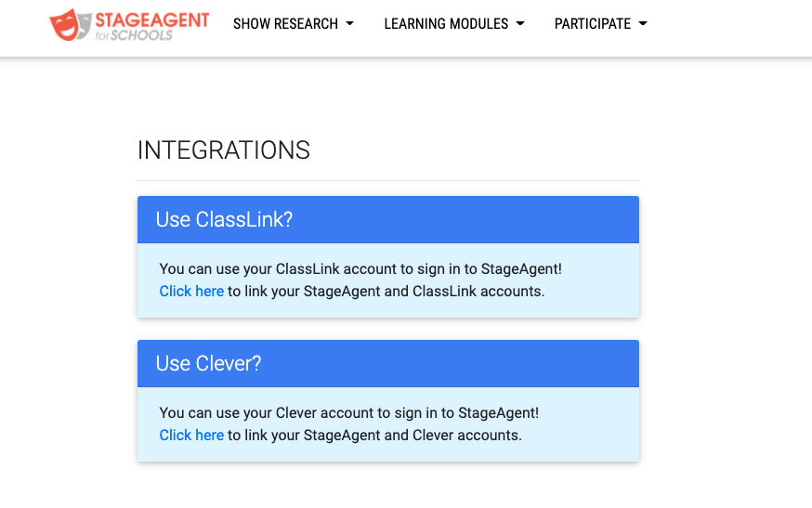Expand the Show Research dropdown caret

349,24
